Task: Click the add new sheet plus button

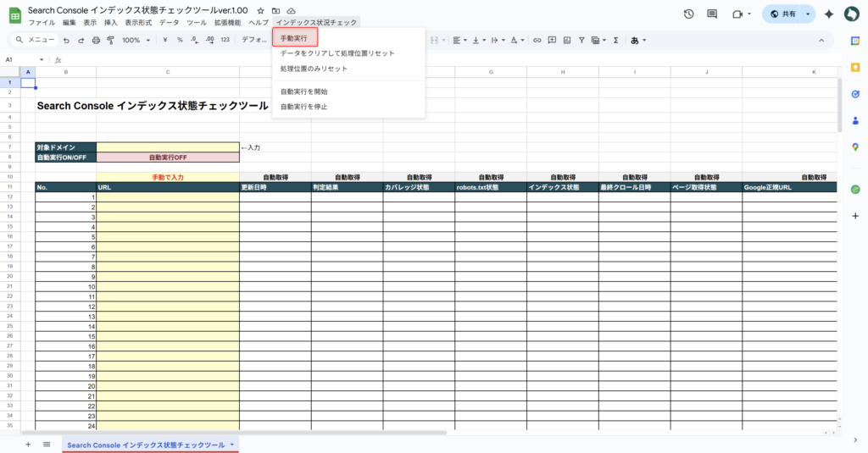Action: point(28,445)
